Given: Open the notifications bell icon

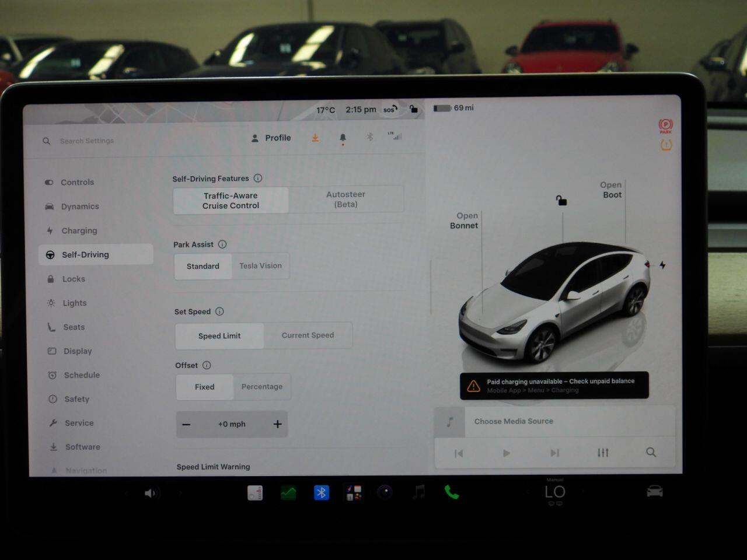Looking at the screenshot, I should (x=343, y=138).
